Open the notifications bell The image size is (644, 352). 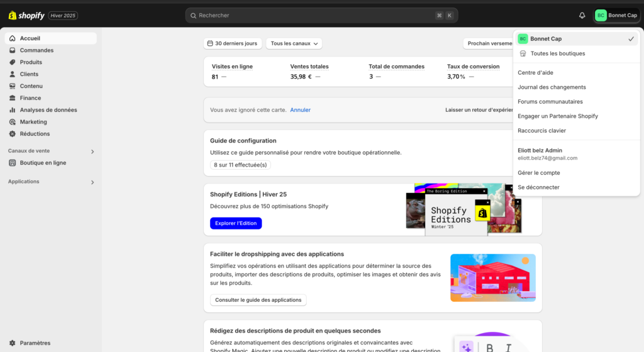pos(582,16)
